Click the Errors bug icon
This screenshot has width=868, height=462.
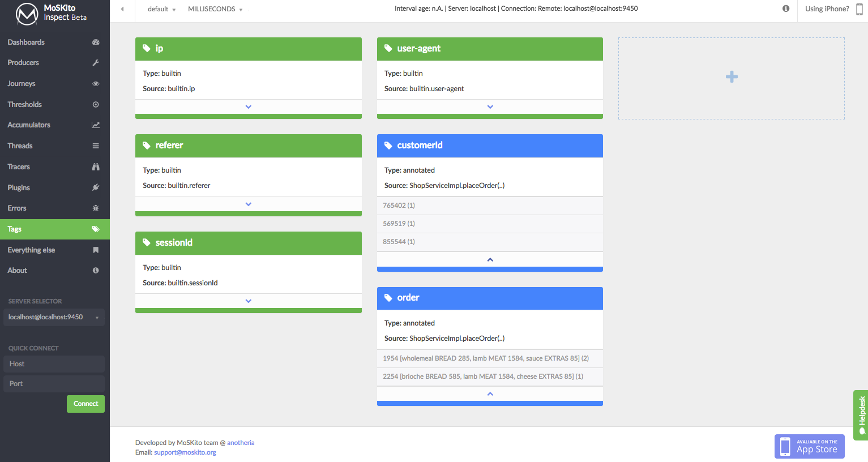[x=96, y=208]
